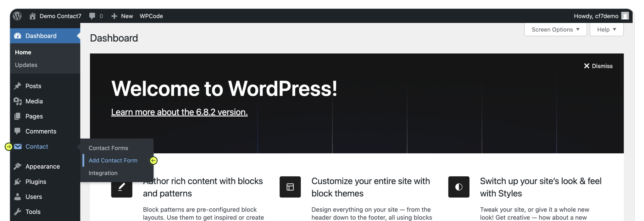The width and height of the screenshot is (644, 221).
Task: Click 'Switch up your site's look & feel' heading
Action: (x=541, y=187)
